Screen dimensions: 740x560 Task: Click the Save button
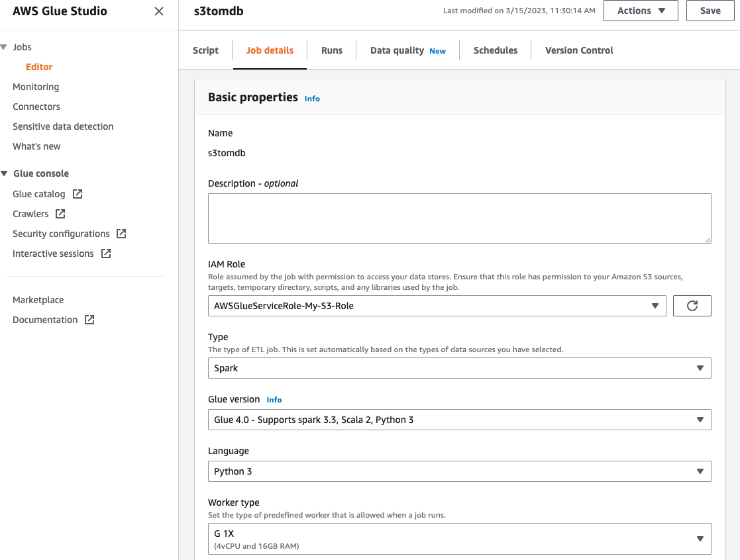pos(710,11)
